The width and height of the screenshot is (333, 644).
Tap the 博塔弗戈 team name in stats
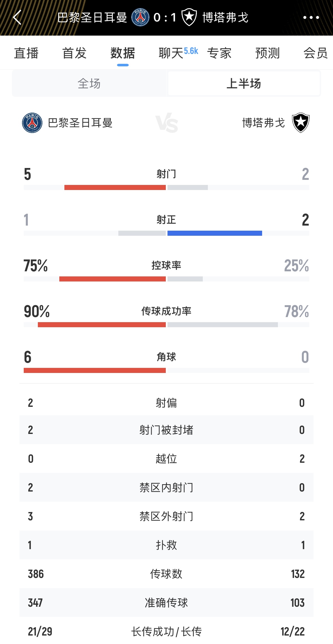pos(264,123)
